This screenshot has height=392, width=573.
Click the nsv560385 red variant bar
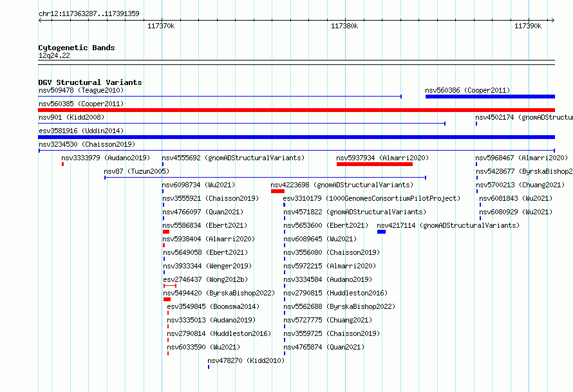(296, 110)
